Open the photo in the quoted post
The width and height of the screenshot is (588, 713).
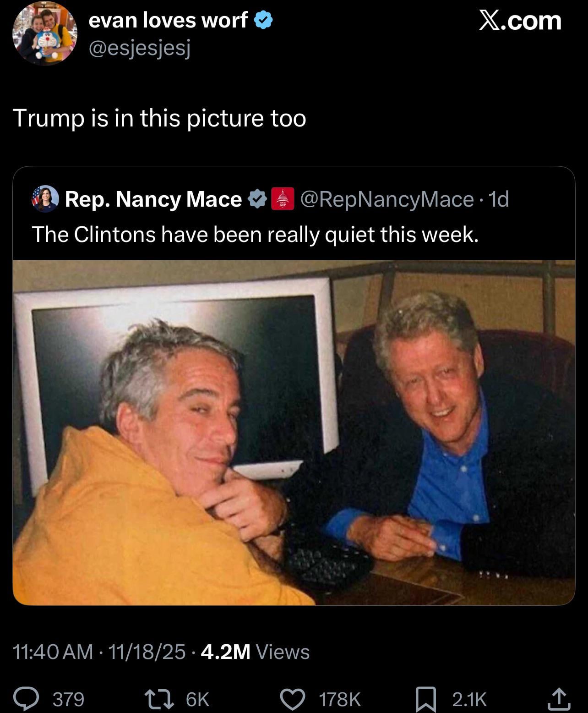pyautogui.click(x=294, y=433)
